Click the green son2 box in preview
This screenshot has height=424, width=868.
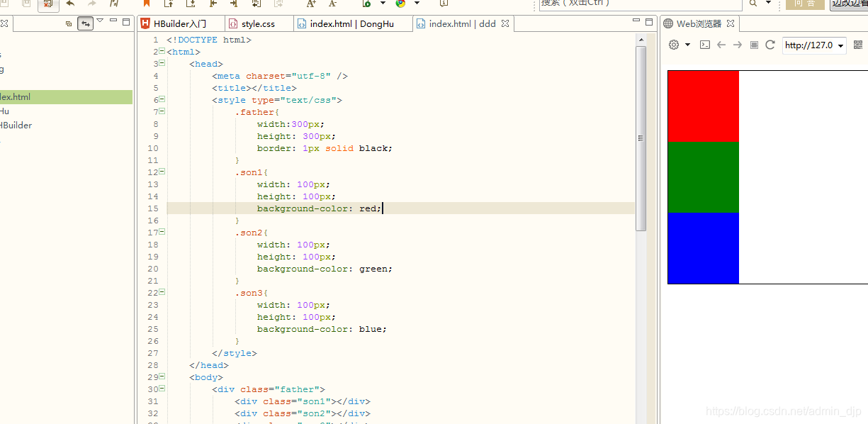coord(704,177)
